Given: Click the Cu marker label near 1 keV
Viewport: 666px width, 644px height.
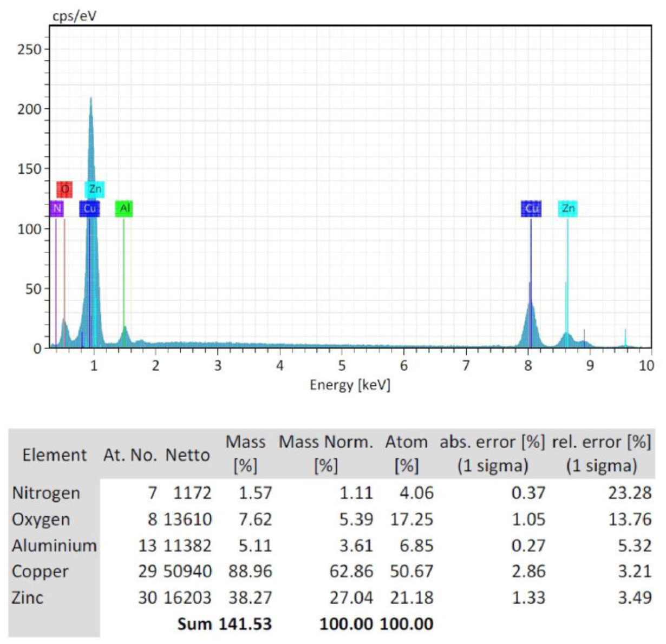Looking at the screenshot, I should tap(89, 208).
